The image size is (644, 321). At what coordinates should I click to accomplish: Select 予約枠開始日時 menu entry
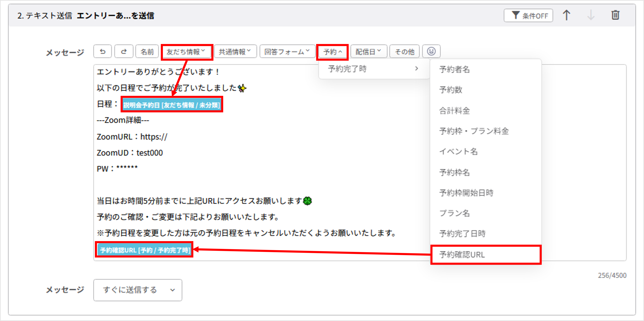486,193
